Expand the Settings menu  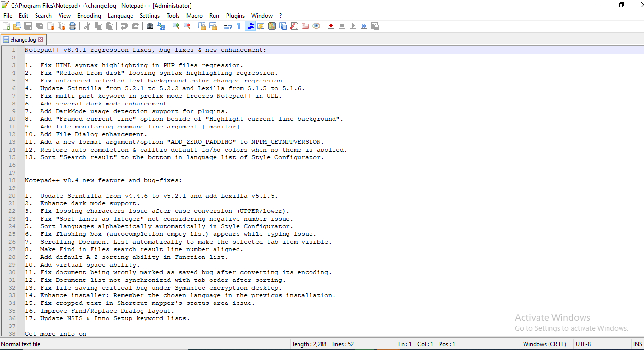tap(149, 15)
